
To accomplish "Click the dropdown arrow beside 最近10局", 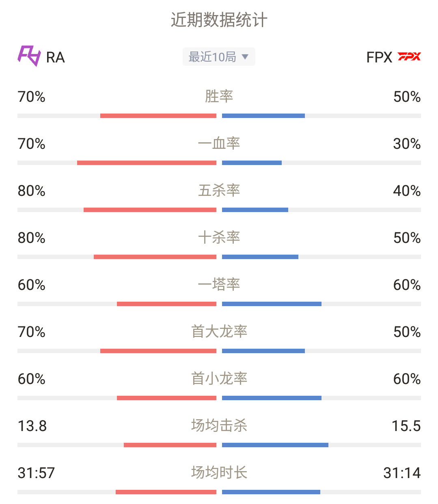I will (x=245, y=57).
